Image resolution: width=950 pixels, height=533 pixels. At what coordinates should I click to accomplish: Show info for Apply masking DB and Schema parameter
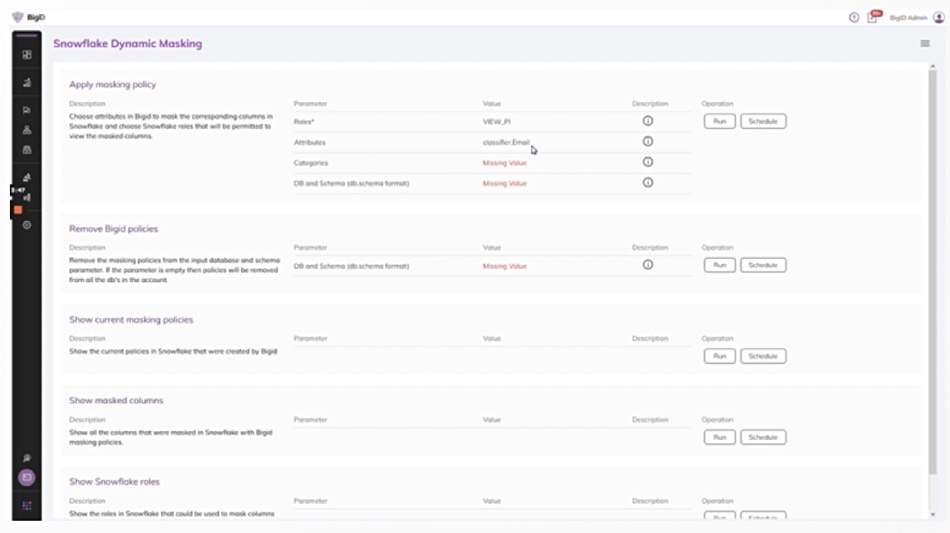(648, 183)
